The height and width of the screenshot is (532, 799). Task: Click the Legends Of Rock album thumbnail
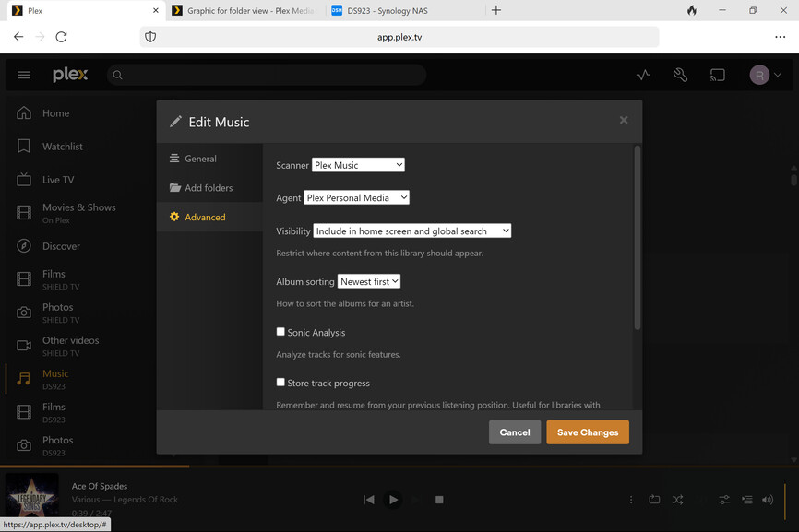point(31,497)
